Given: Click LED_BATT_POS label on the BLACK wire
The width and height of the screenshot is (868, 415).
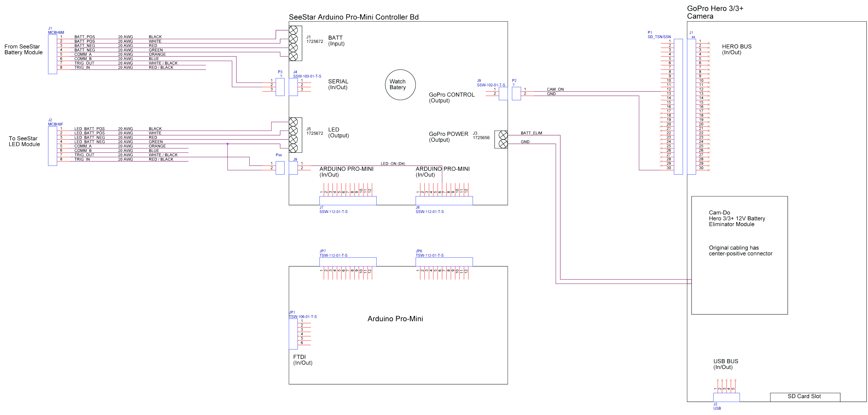Looking at the screenshot, I should click(89, 129).
